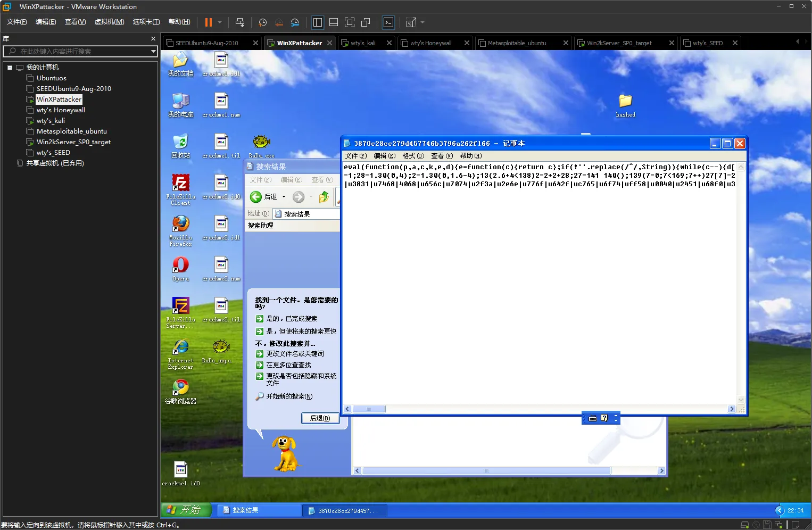Open the snapshot manager with the wrench icon
812x530 pixels.
(x=295, y=22)
